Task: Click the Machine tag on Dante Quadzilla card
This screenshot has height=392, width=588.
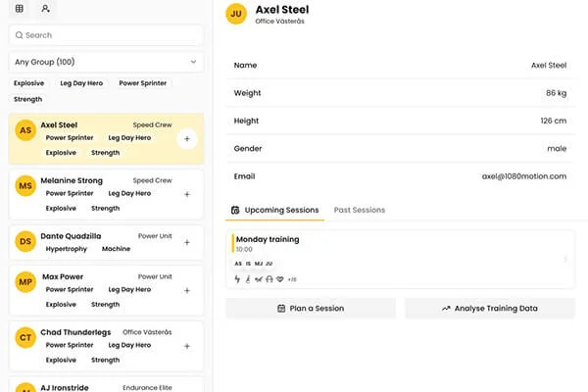Action: (x=117, y=249)
